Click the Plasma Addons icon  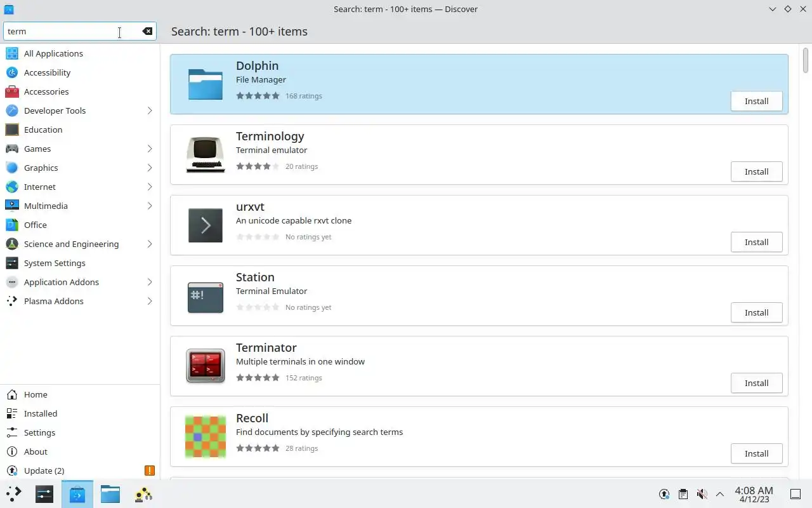tap(11, 301)
